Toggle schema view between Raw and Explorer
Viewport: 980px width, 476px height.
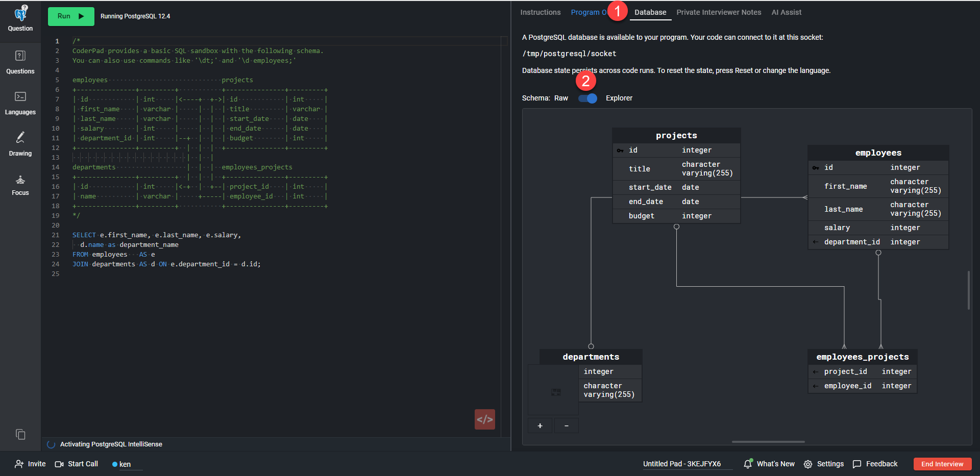coord(587,98)
